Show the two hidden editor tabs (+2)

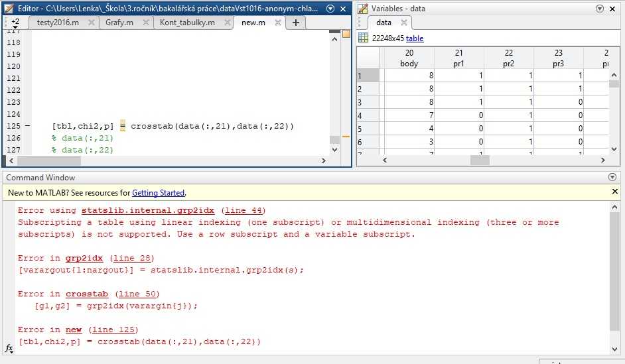(15, 23)
